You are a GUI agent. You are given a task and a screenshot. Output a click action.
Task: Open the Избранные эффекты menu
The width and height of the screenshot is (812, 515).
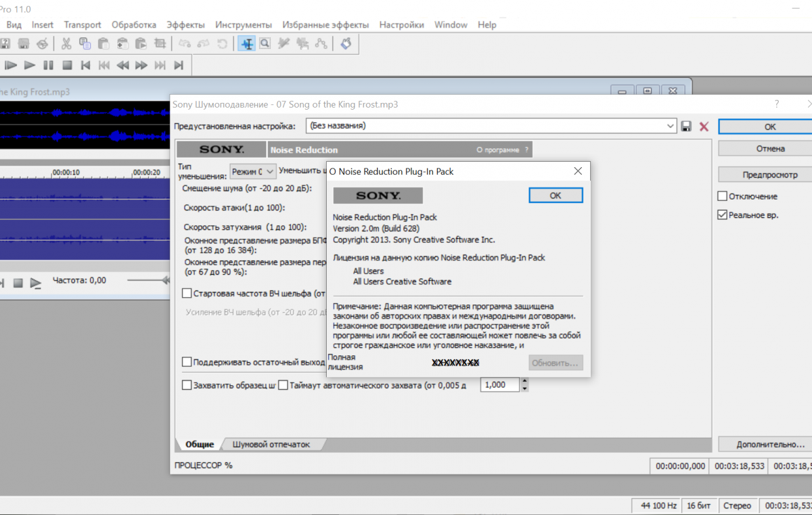pyautogui.click(x=325, y=25)
